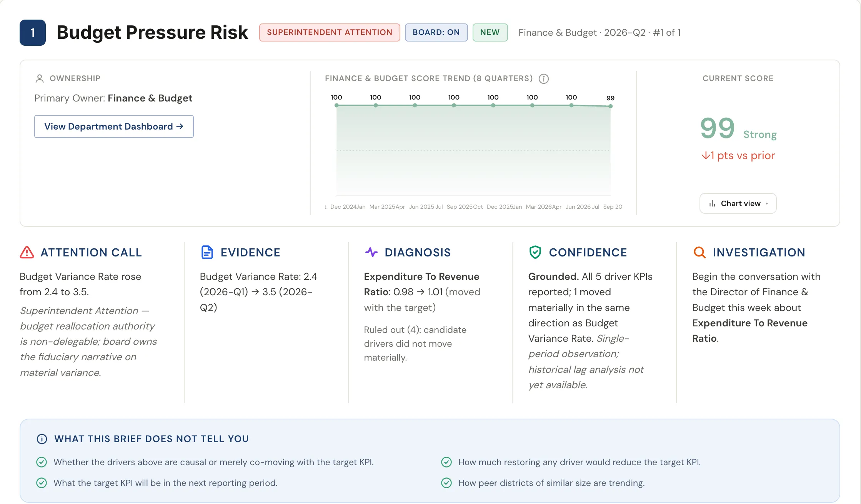Open the Chart view dropdown
Image resolution: width=861 pixels, height=504 pixels.
(x=738, y=203)
